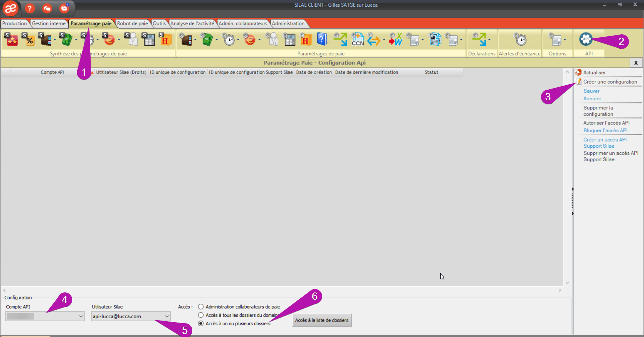644x337 pixels.
Task: Click the red arrow W import icon
Action: (x=396, y=40)
